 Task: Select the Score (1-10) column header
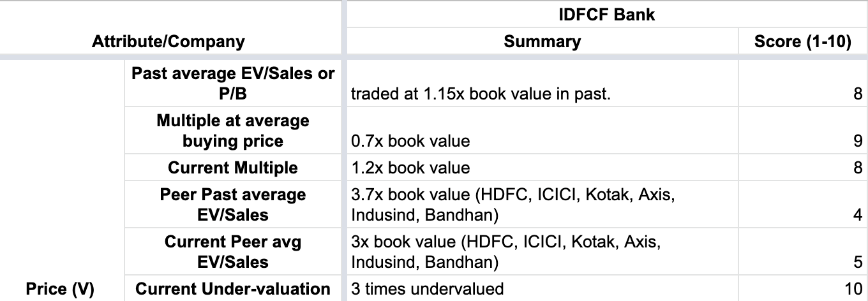802,42
